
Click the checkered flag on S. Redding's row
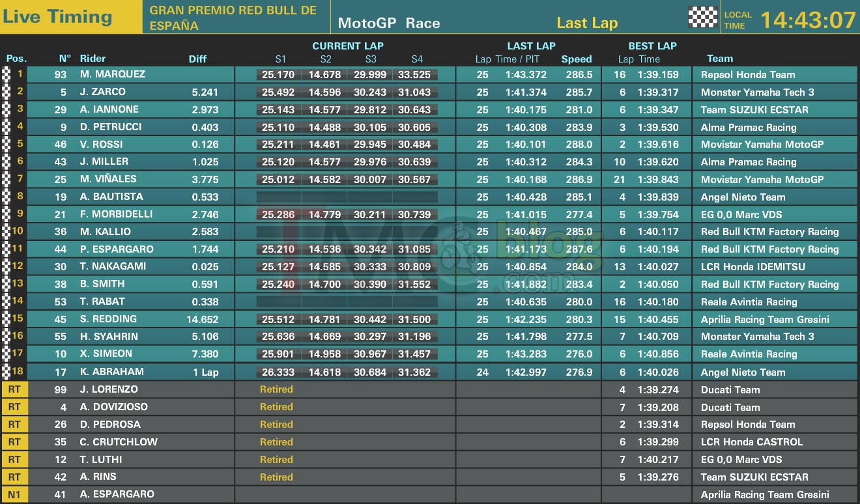pyautogui.click(x=7, y=318)
